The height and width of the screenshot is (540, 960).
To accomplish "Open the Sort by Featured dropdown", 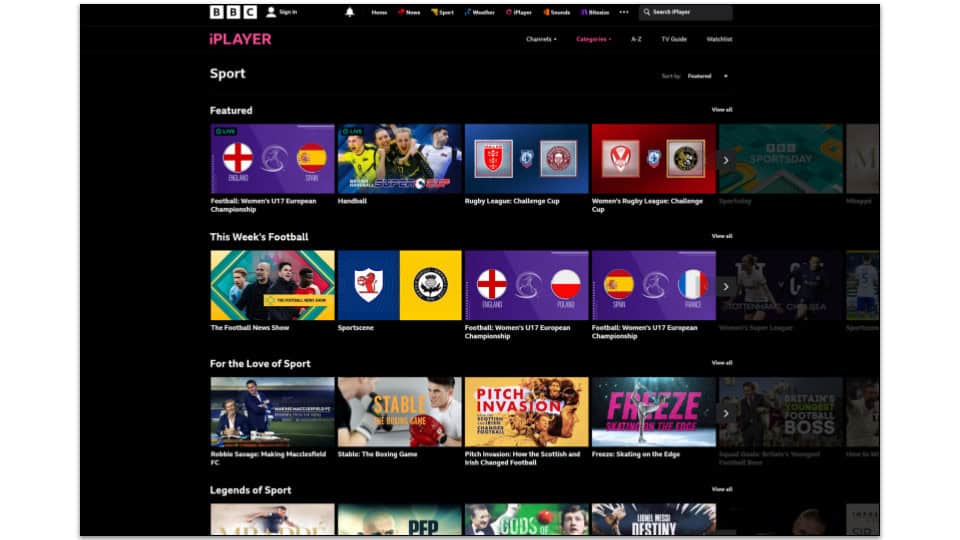I will pyautogui.click(x=707, y=76).
